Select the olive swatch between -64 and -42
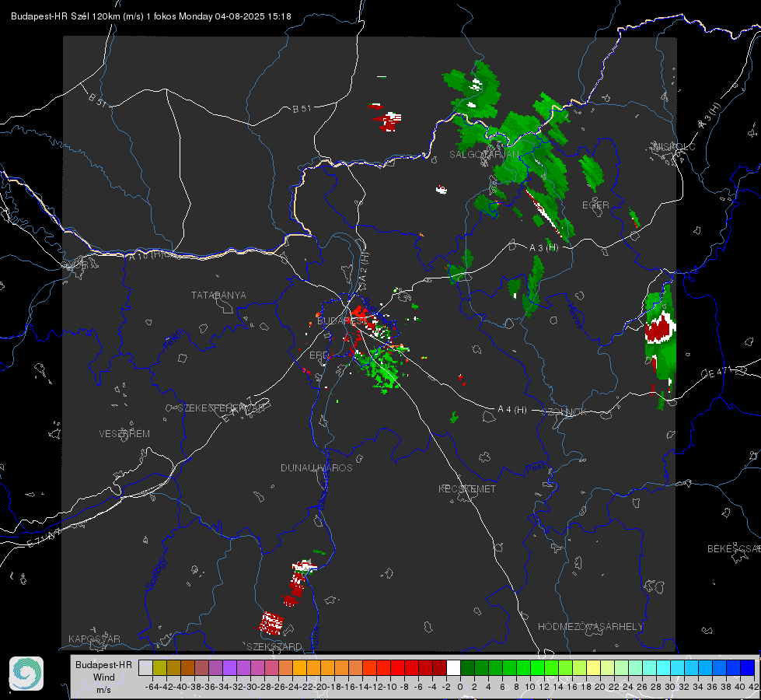 click(x=159, y=667)
